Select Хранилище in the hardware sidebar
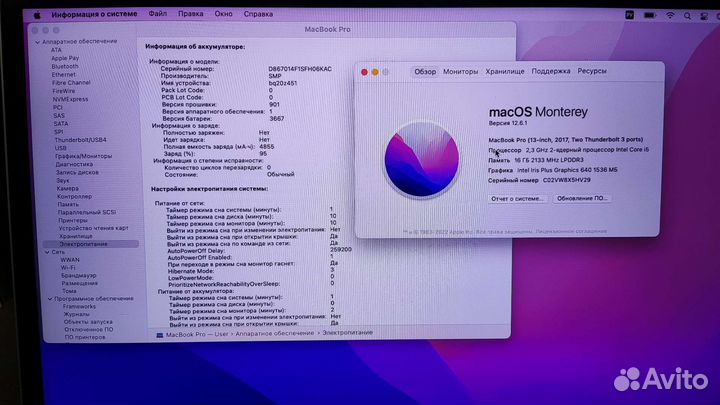Image resolution: width=720 pixels, height=405 pixels. tap(76, 236)
